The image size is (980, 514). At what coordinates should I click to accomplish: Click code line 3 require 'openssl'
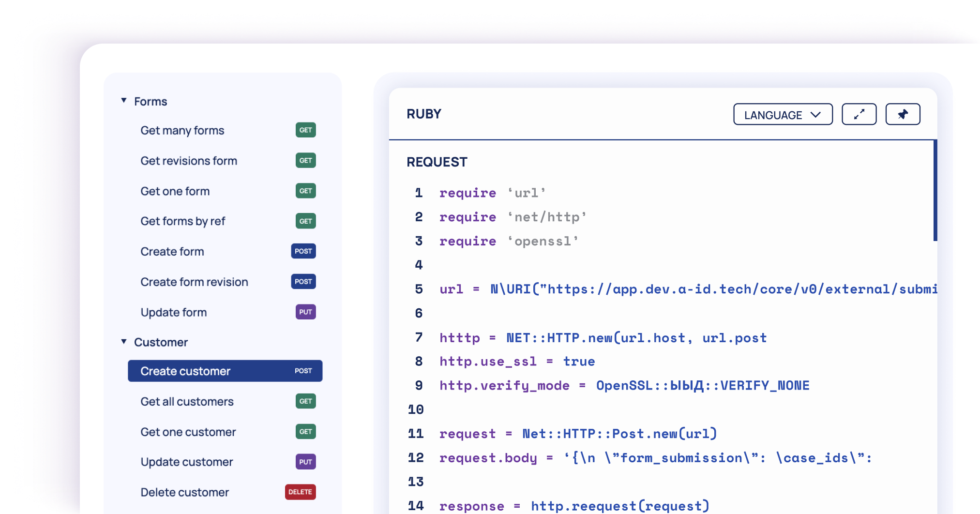coord(509,242)
